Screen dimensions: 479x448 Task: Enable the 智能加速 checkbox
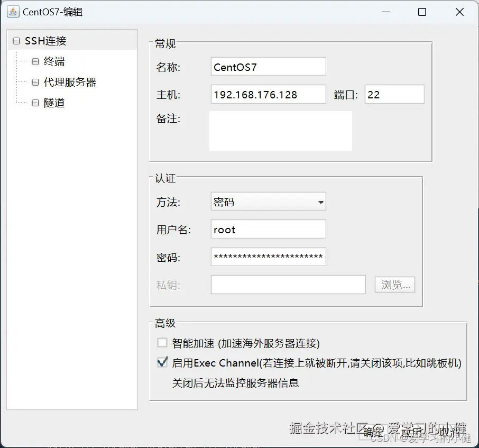162,343
